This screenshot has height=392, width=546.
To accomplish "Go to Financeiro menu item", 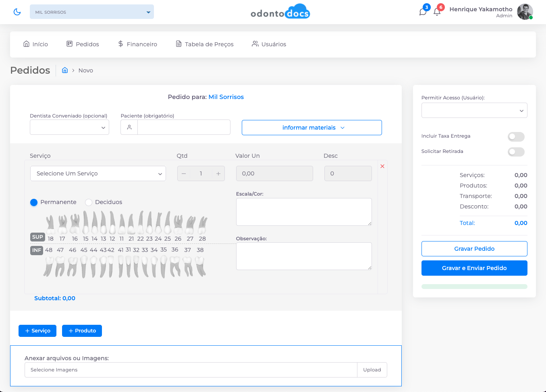I will pyautogui.click(x=137, y=44).
